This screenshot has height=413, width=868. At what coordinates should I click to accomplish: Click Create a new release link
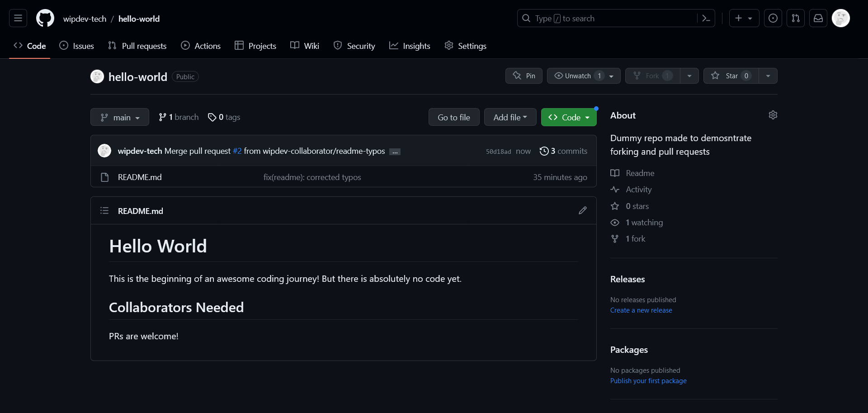tap(641, 310)
